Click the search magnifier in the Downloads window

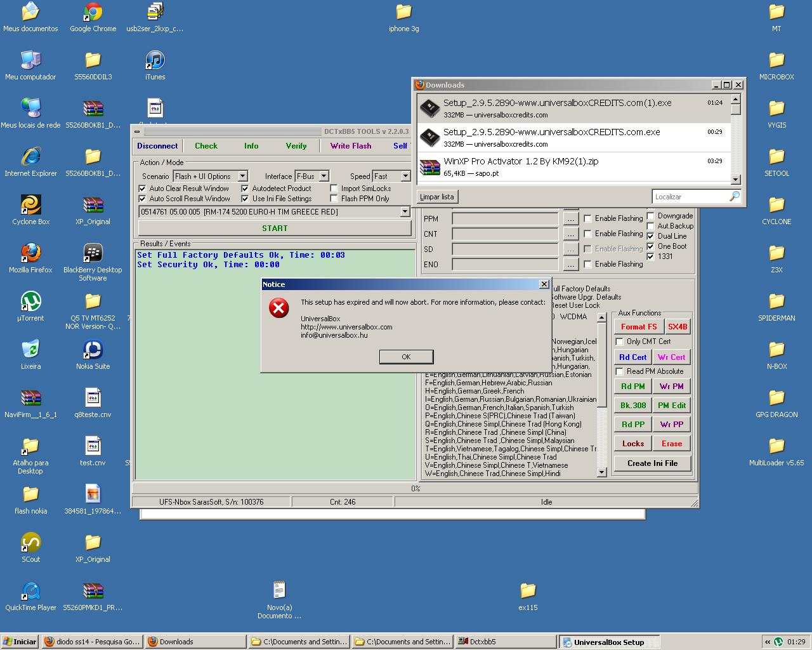(734, 197)
